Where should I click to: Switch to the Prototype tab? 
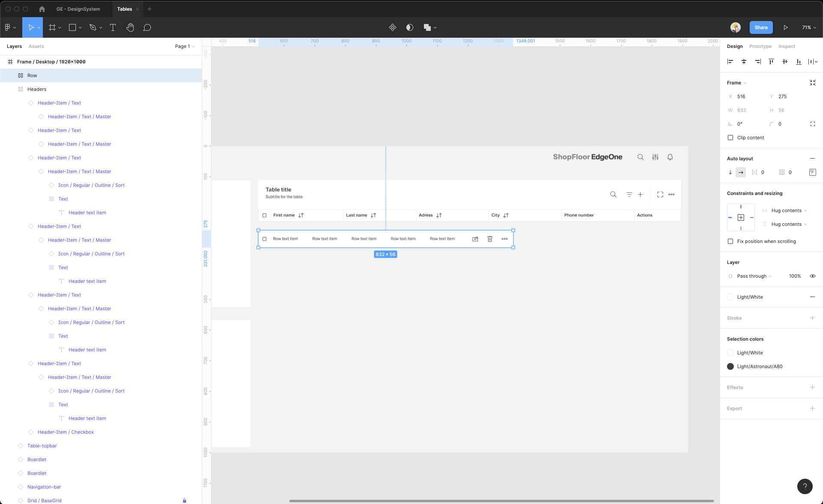pyautogui.click(x=760, y=46)
